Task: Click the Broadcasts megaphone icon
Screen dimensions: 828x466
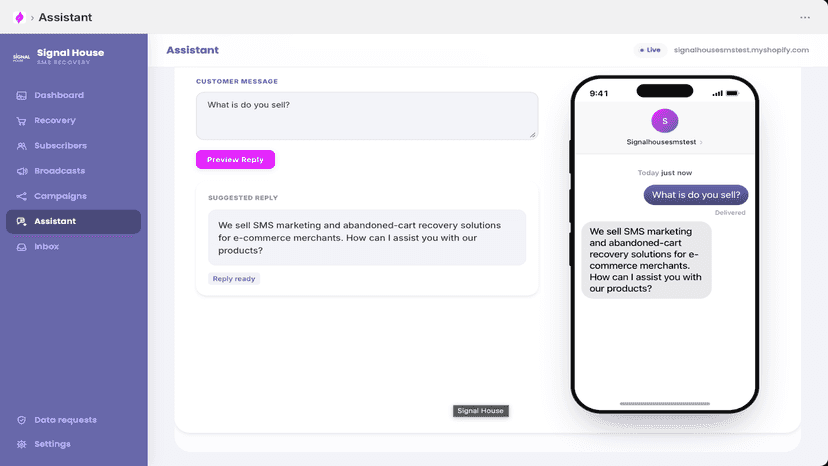Action: pos(22,171)
